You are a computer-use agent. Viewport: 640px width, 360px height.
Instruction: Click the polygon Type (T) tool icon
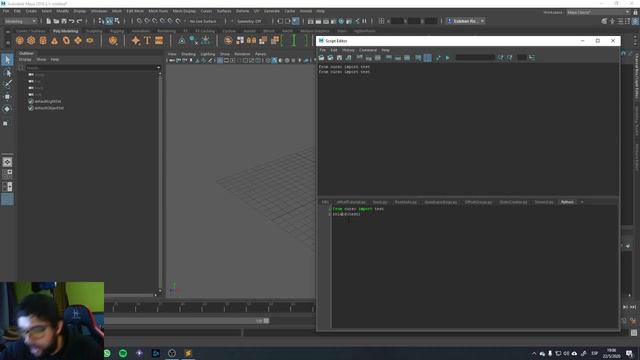[147, 40]
